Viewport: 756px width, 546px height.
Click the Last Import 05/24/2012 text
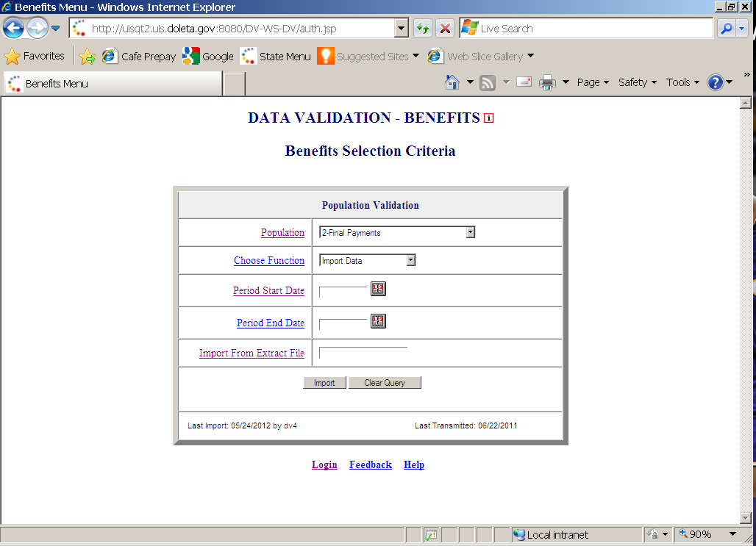[x=242, y=425]
